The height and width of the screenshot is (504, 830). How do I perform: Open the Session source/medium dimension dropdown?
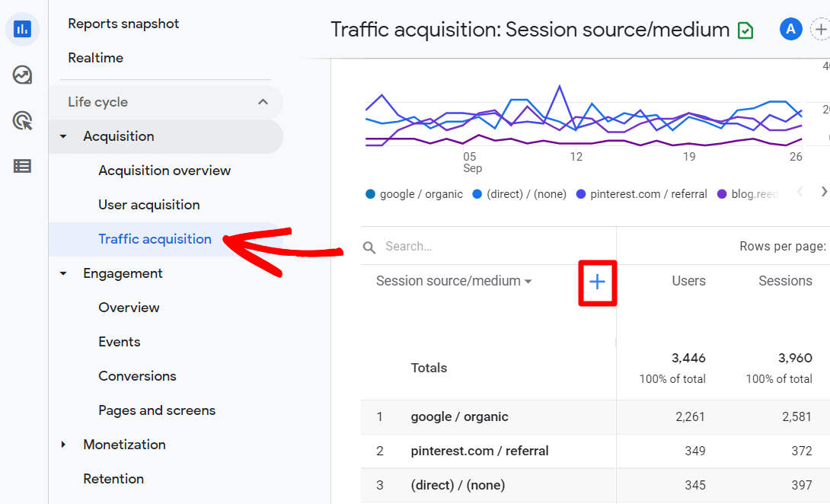[452, 281]
